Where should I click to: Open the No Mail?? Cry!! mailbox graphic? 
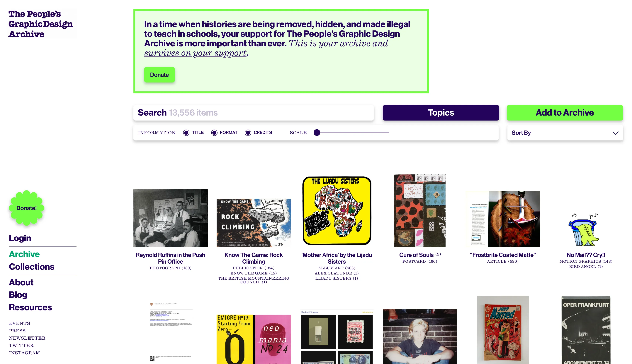[586, 229]
